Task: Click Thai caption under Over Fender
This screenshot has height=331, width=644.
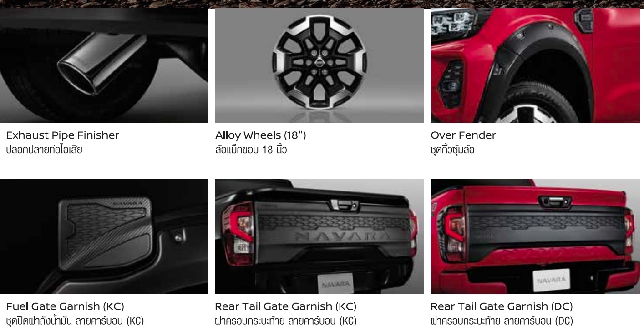Action: (x=452, y=150)
